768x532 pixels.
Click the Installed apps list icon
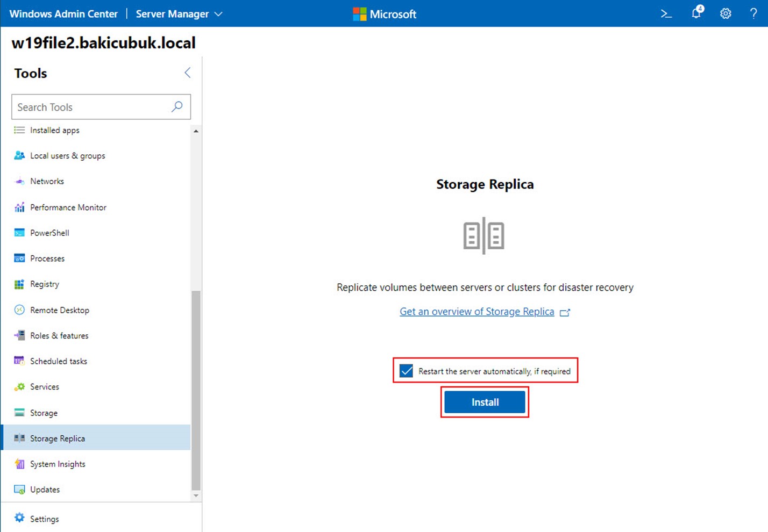[x=19, y=130]
